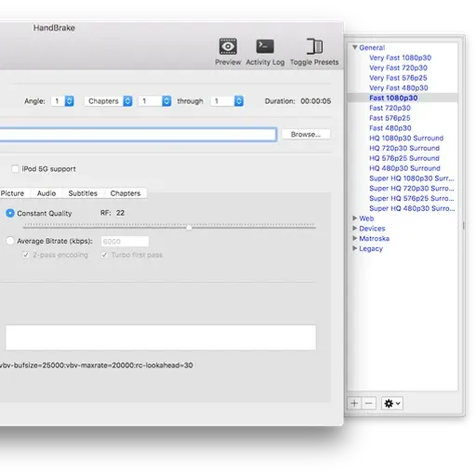
Task: Click the Average Bitrate value field
Action: click(x=125, y=242)
